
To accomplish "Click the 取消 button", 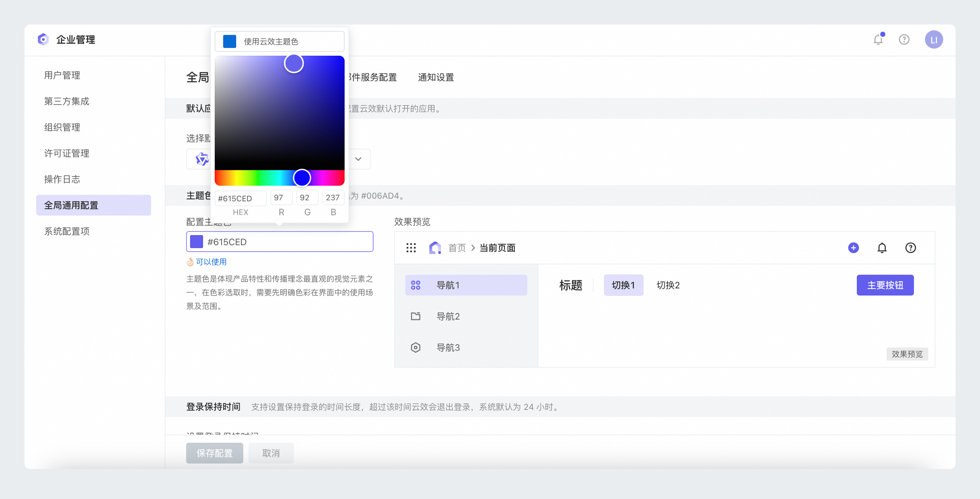I will point(271,453).
